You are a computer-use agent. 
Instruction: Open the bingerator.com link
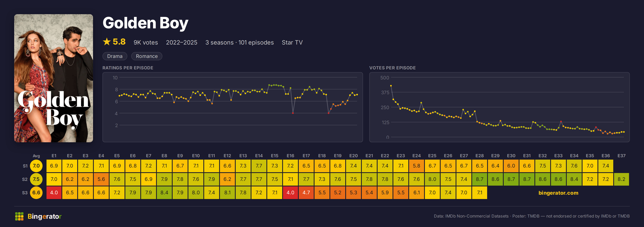(x=558, y=193)
